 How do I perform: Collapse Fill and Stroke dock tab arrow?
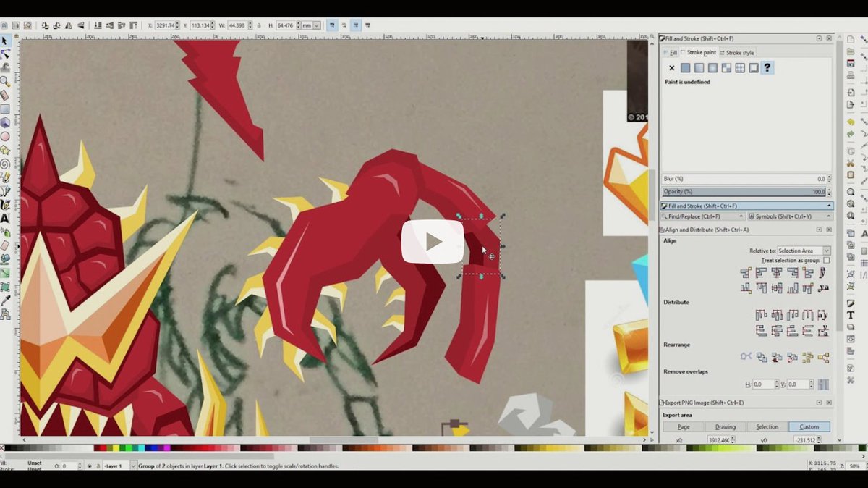pyautogui.click(x=829, y=206)
